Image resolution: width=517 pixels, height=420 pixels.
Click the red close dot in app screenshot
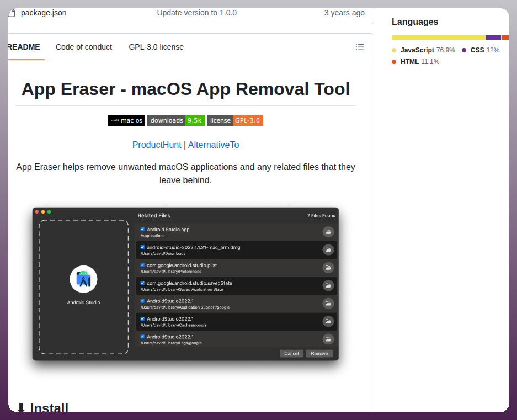(x=37, y=212)
